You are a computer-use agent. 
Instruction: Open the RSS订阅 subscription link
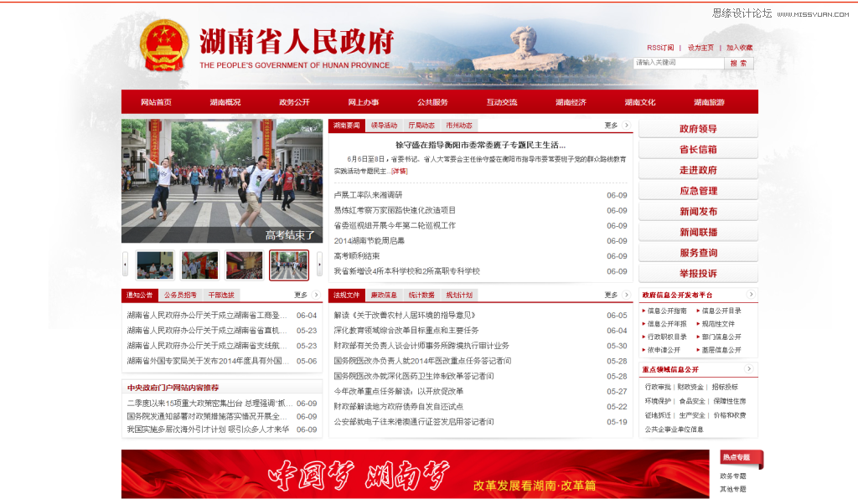661,48
